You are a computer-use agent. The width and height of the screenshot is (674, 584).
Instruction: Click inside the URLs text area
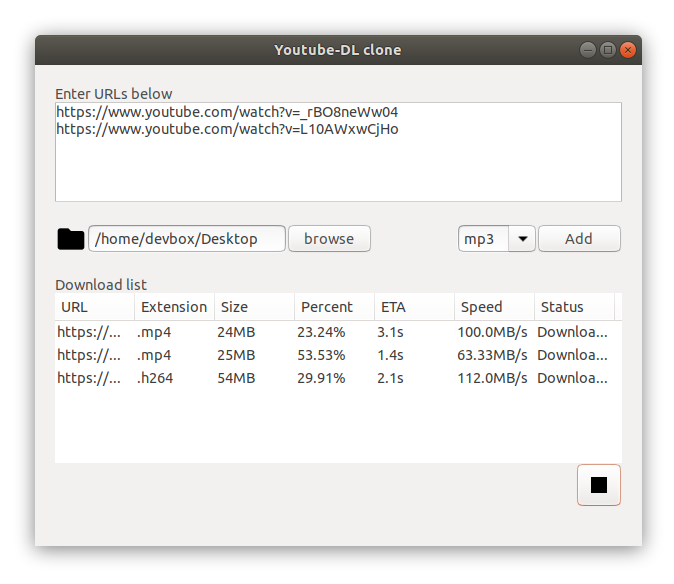338,152
